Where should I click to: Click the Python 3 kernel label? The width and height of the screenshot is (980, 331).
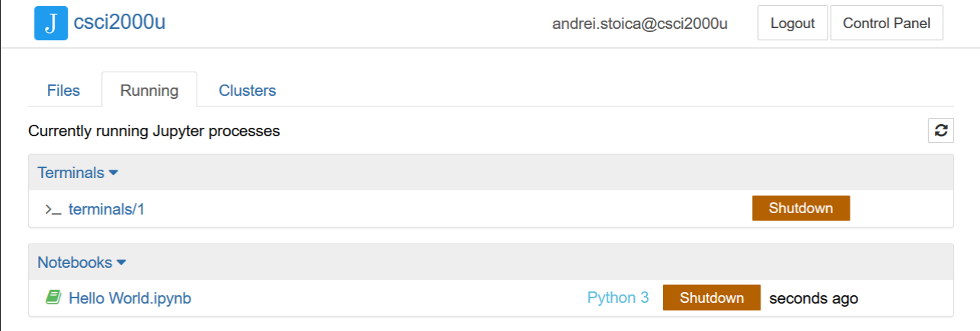click(618, 298)
